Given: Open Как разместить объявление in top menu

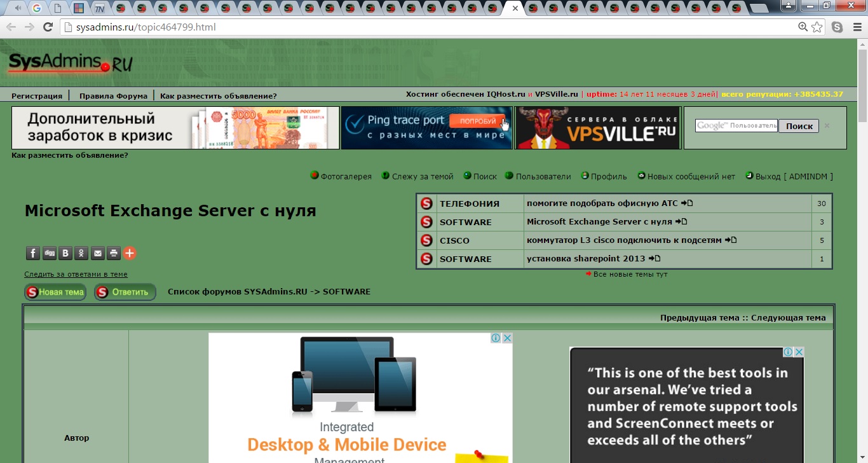Looking at the screenshot, I should coord(219,95).
